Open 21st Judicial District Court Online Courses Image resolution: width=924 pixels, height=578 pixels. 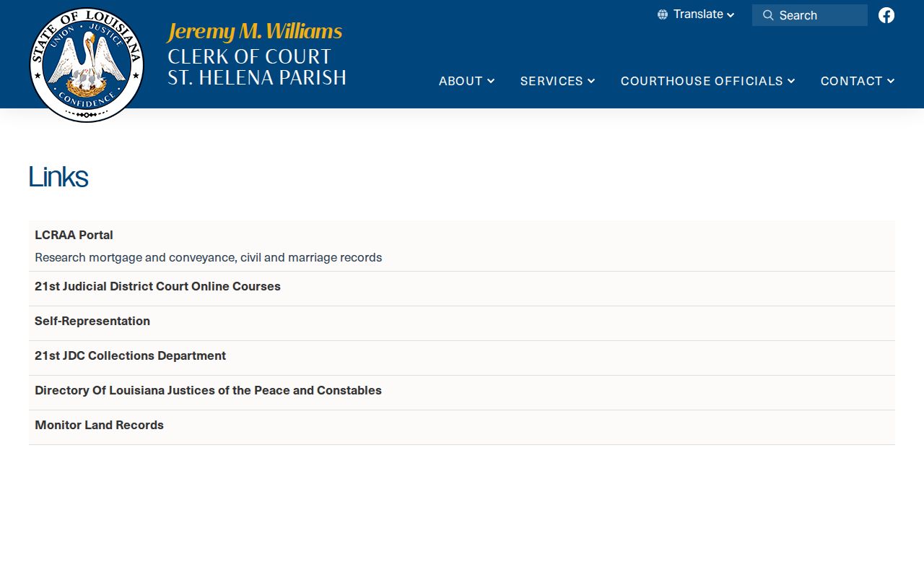157,286
